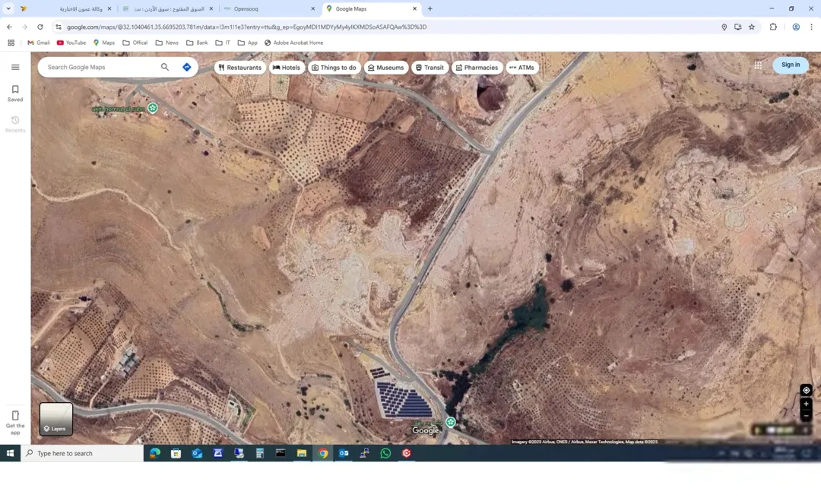Open a new browser tab
821x504 pixels.
(x=430, y=8)
